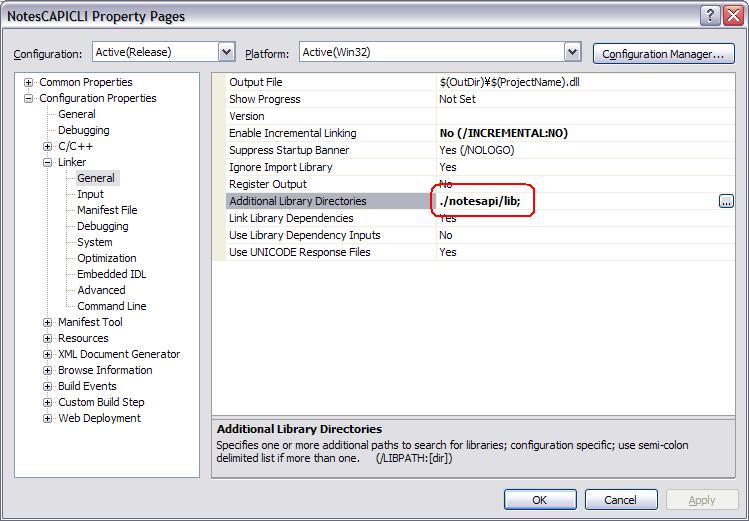Expand the Web Deployment node

pyautogui.click(x=47, y=418)
